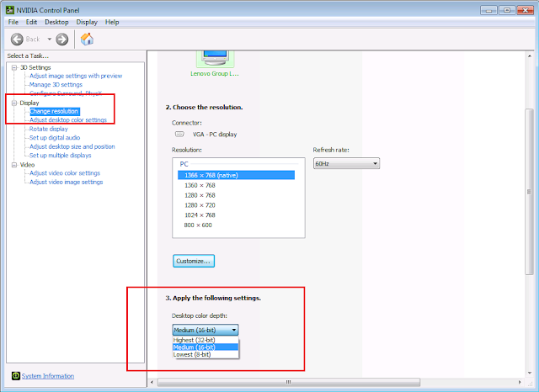Open Adjust image settings with preview
Image resolution: width=539 pixels, height=392 pixels.
pos(76,76)
